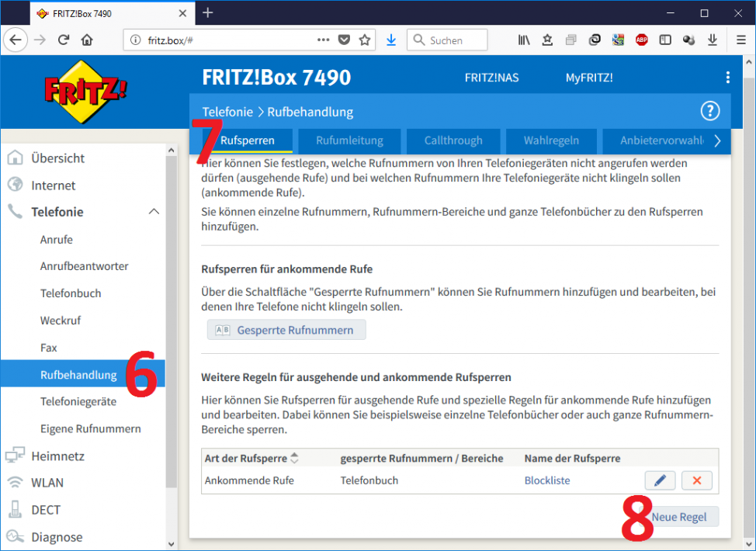Bookmark this page with star icon
Viewport: 756px width, 551px height.
tap(365, 40)
